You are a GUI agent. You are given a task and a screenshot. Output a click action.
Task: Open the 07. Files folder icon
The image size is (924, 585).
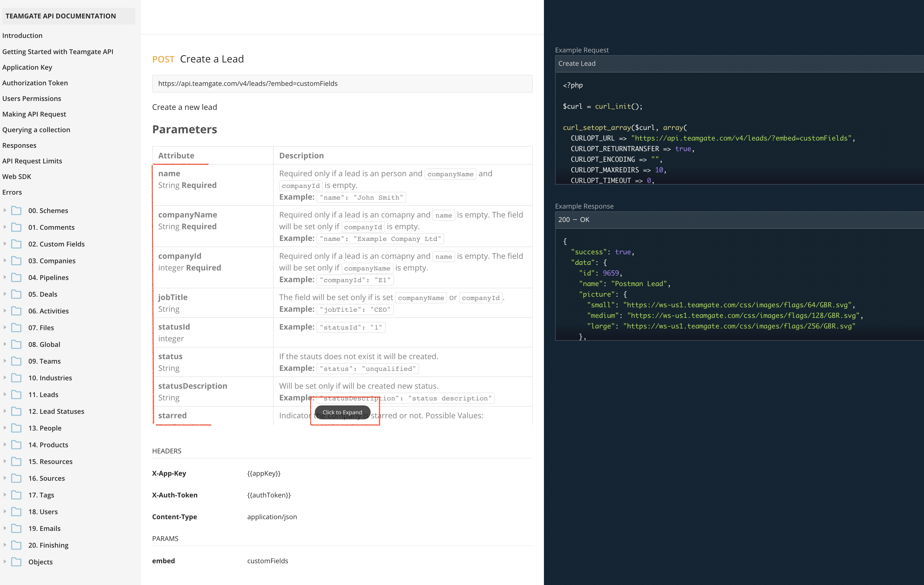click(x=16, y=327)
